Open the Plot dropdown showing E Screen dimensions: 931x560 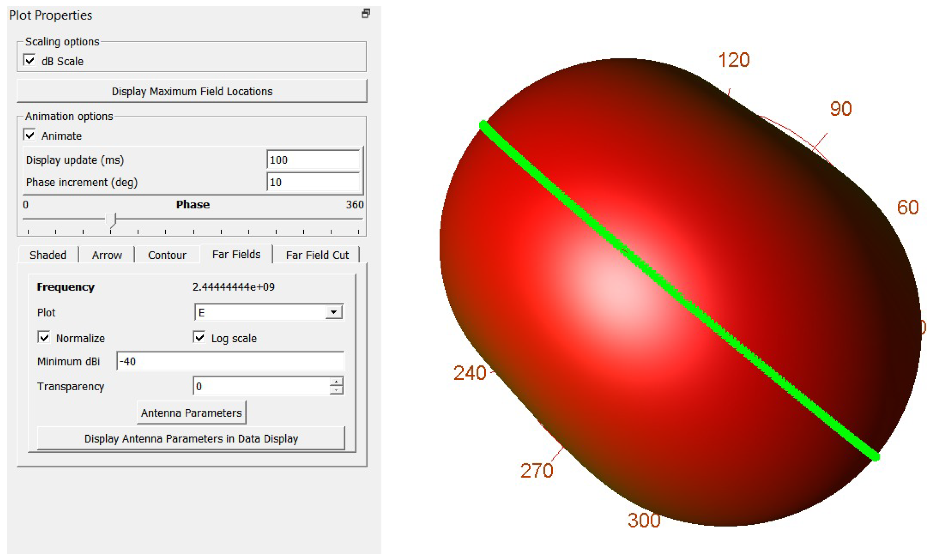pos(260,312)
